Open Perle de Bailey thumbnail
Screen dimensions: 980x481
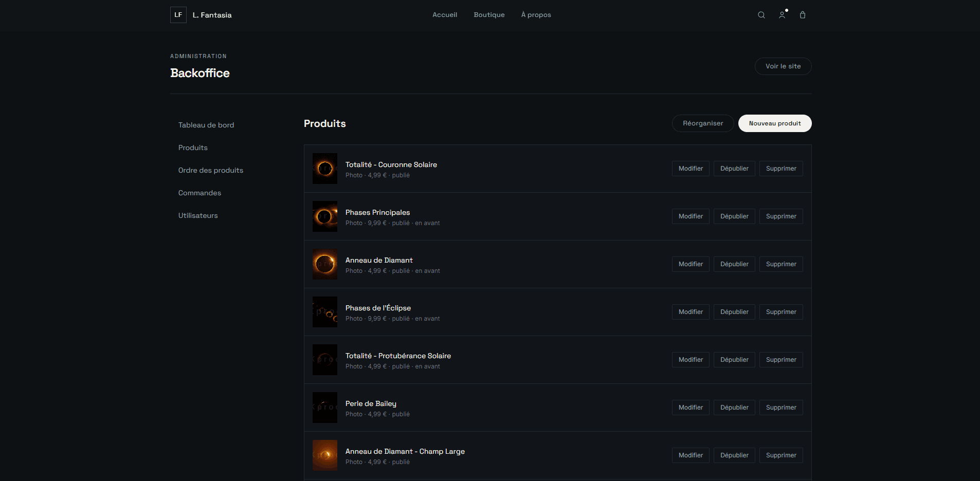(x=325, y=408)
